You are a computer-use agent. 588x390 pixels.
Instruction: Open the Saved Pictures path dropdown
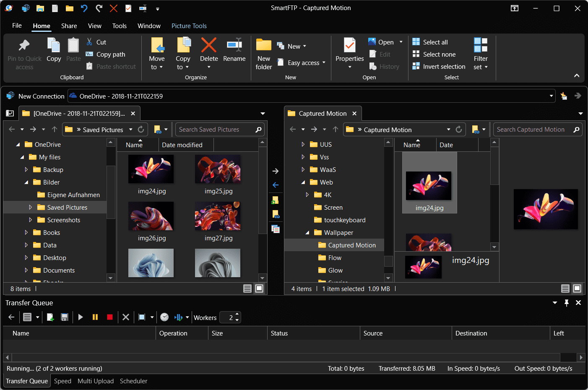(x=131, y=130)
